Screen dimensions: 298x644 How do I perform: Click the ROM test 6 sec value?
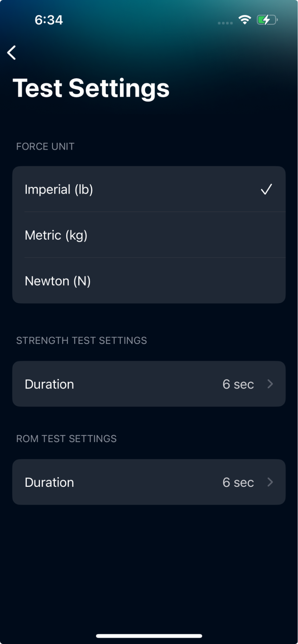pos(238,482)
